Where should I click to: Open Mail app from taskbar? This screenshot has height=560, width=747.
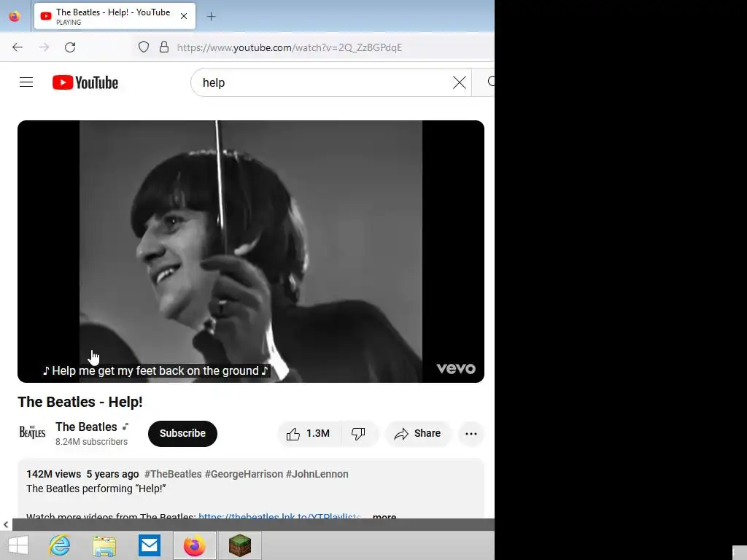(150, 545)
